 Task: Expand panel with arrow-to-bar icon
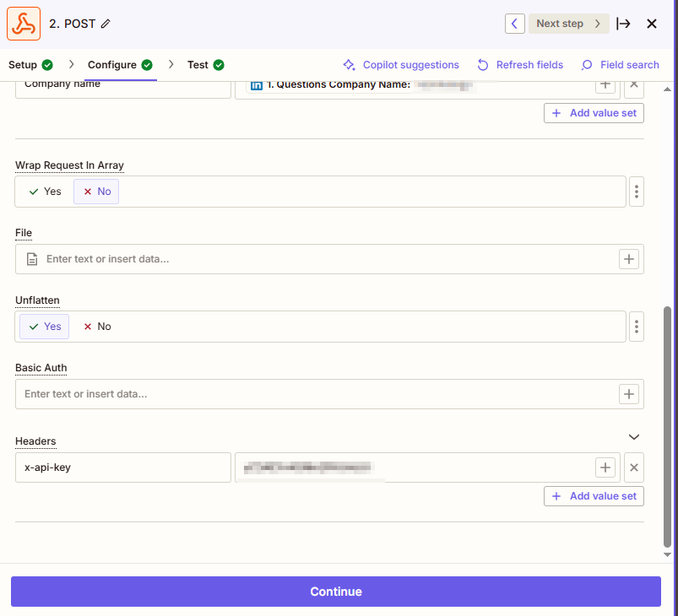(623, 24)
